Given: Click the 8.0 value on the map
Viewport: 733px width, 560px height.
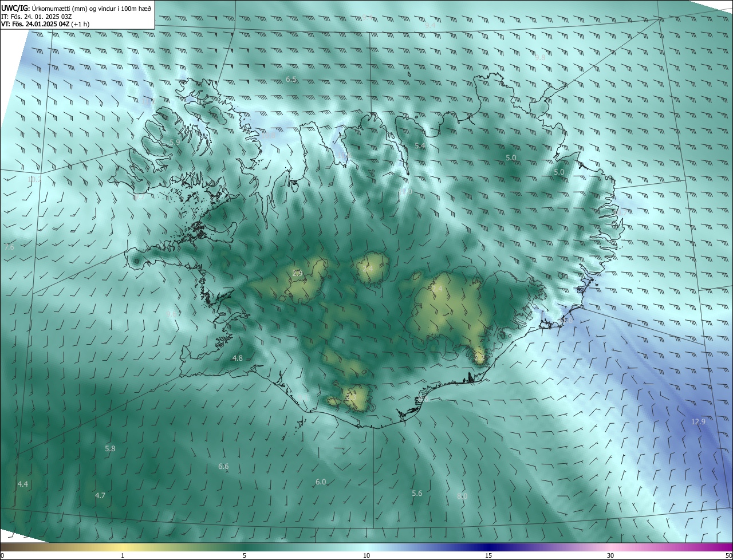Looking at the screenshot, I should 462,496.
